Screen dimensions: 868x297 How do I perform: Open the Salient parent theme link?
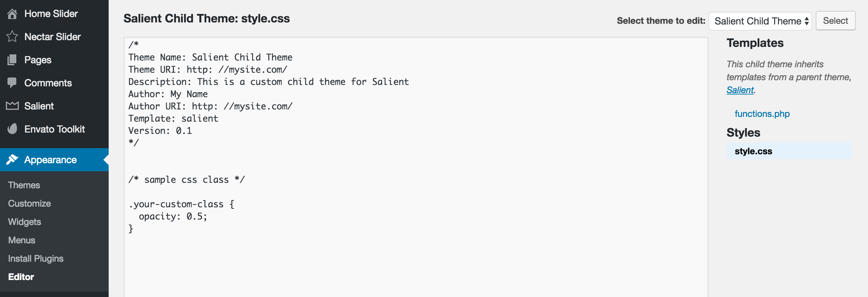point(740,90)
